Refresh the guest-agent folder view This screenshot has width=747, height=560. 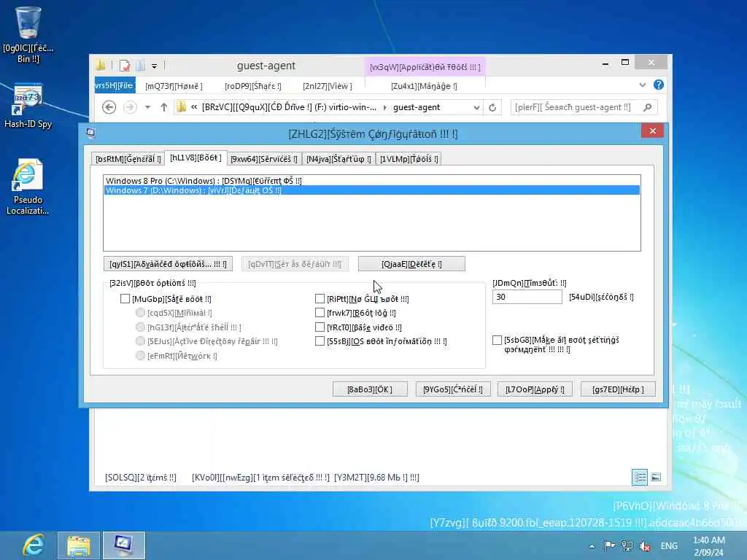coord(492,107)
